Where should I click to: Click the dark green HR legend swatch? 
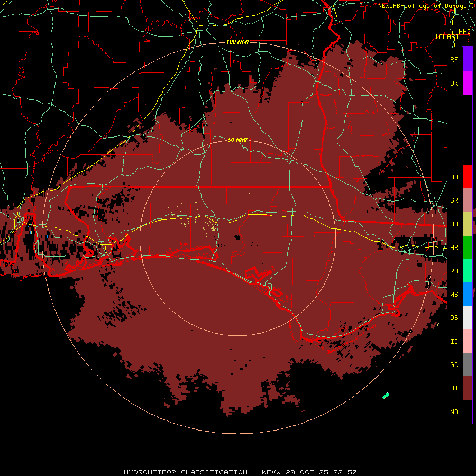click(467, 248)
